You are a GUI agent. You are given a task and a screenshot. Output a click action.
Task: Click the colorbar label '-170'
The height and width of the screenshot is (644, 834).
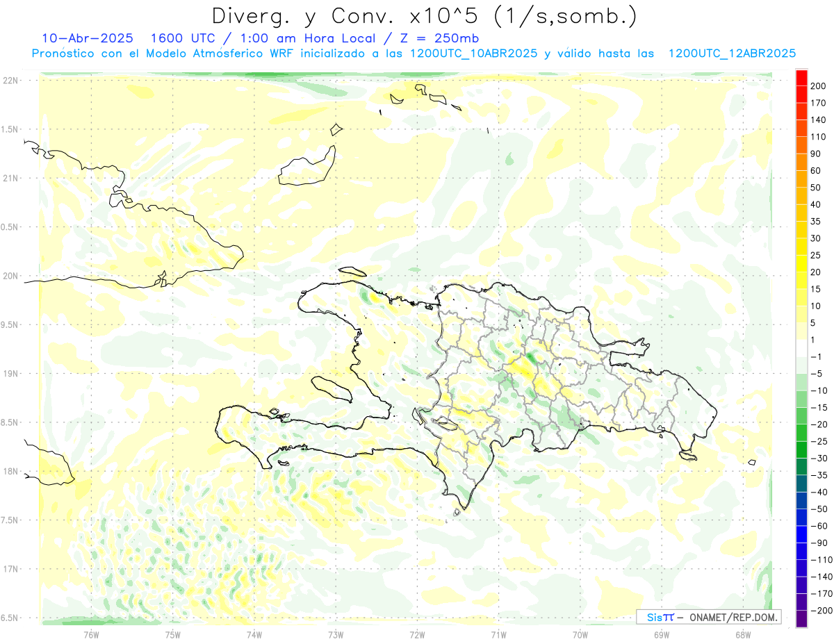tap(821, 593)
